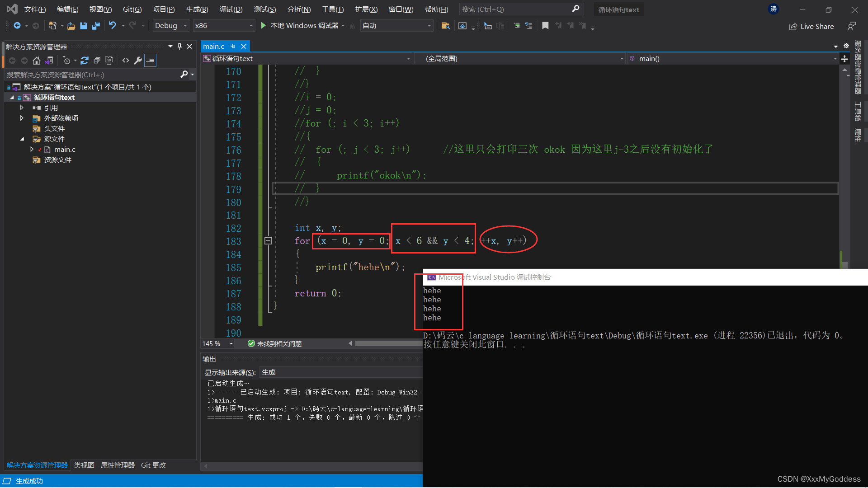868x488 pixels.
Task: Expand the main.c tree node
Action: click(x=32, y=149)
